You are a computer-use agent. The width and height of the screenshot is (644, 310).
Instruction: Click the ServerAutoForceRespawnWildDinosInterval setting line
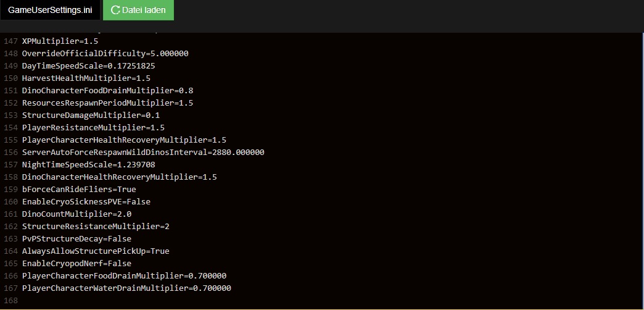click(x=143, y=152)
